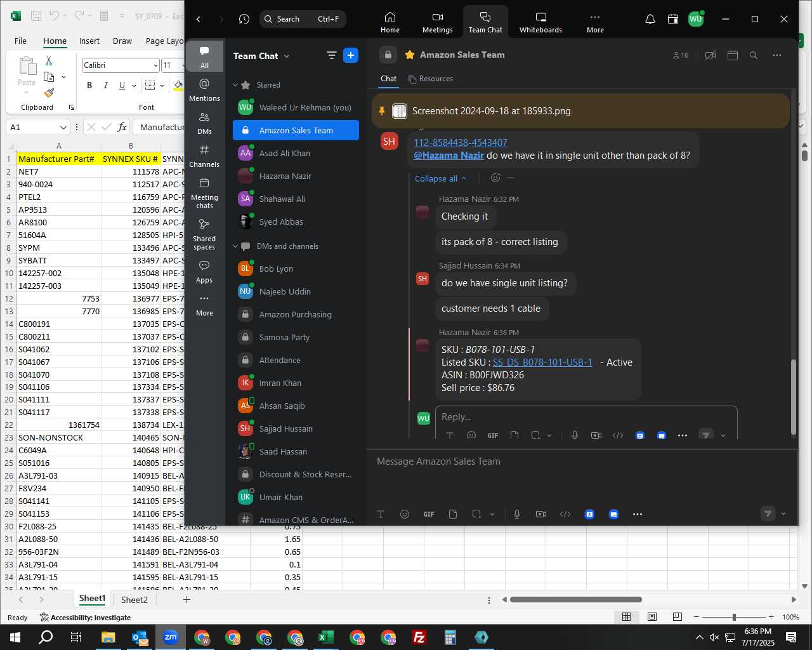812x650 pixels.
Task: Collapse the Starred section
Action: click(235, 85)
